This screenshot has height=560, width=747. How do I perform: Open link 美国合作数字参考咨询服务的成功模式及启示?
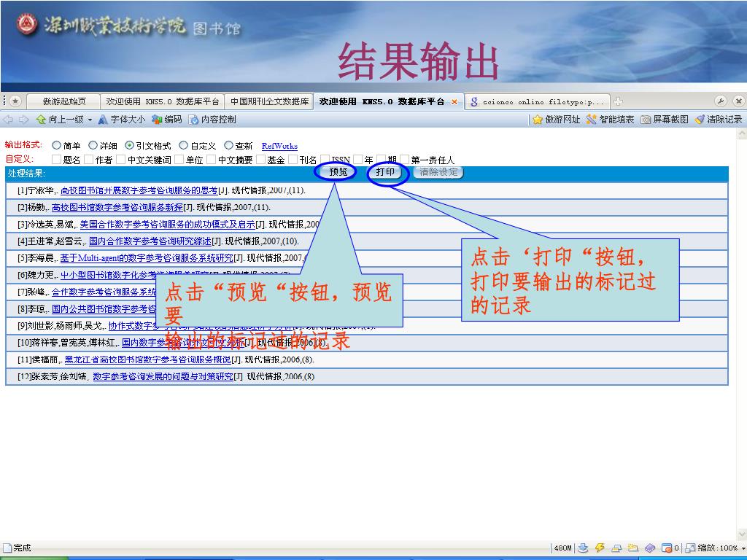tap(167, 225)
